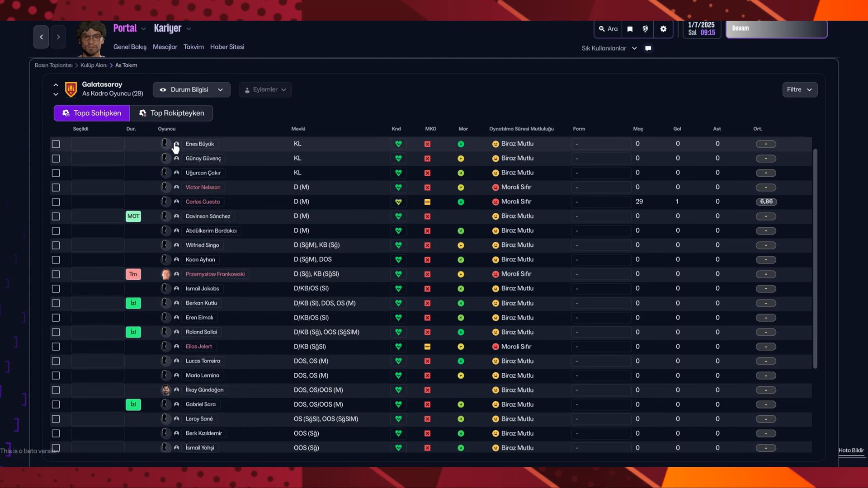Open the settings gear icon
Image resolution: width=868 pixels, height=488 pixels.
pyautogui.click(x=663, y=28)
